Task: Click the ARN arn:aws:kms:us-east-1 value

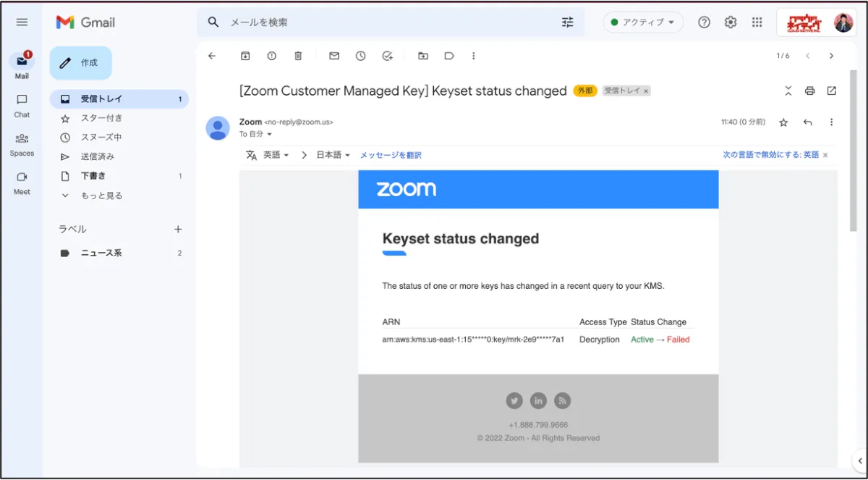Action: [473, 340]
